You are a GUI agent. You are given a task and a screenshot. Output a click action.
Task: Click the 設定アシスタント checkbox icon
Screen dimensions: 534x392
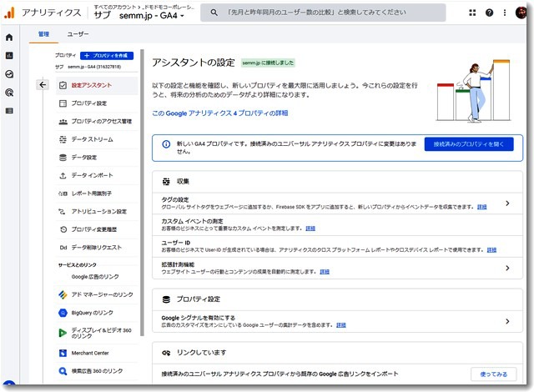tap(63, 85)
